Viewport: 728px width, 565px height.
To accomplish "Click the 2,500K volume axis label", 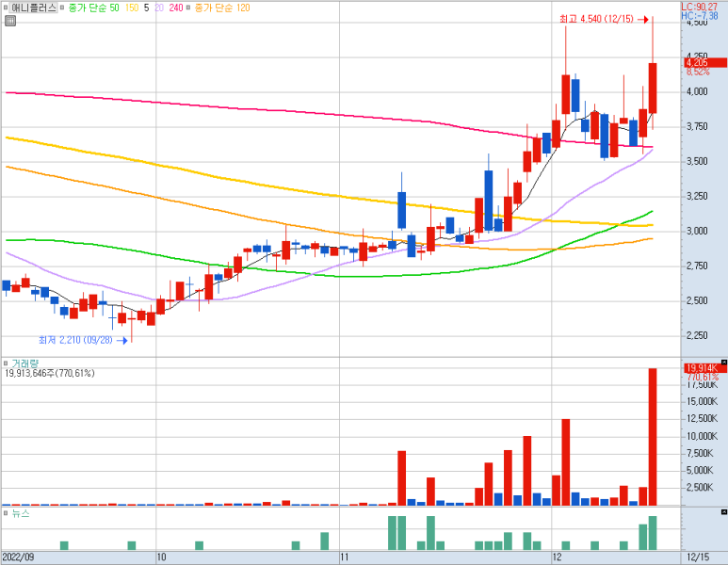I will (x=700, y=487).
